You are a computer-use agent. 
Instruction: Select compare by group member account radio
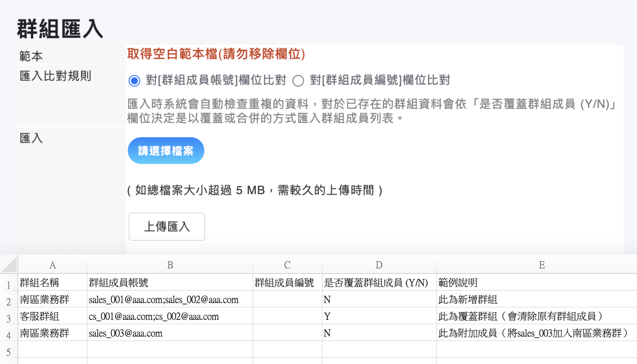click(134, 81)
